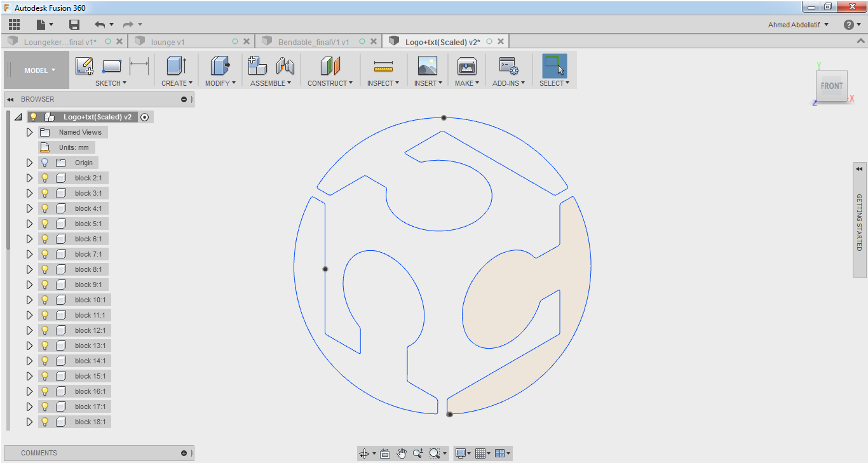Open the Display Settings icon

(461, 453)
